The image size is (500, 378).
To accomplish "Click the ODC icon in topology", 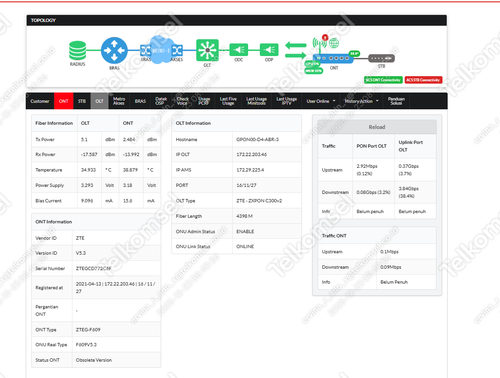I will point(239,50).
